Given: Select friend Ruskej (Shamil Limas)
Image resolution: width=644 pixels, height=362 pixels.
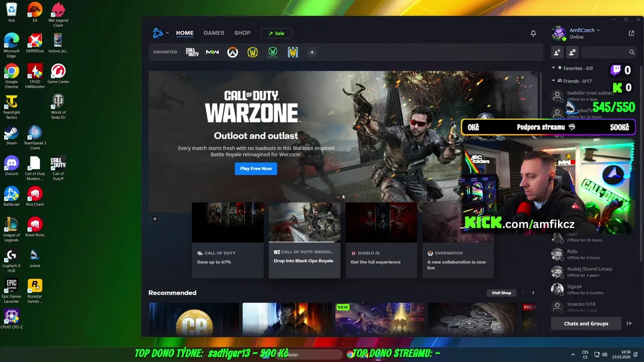Looking at the screenshot, I should (594, 271).
